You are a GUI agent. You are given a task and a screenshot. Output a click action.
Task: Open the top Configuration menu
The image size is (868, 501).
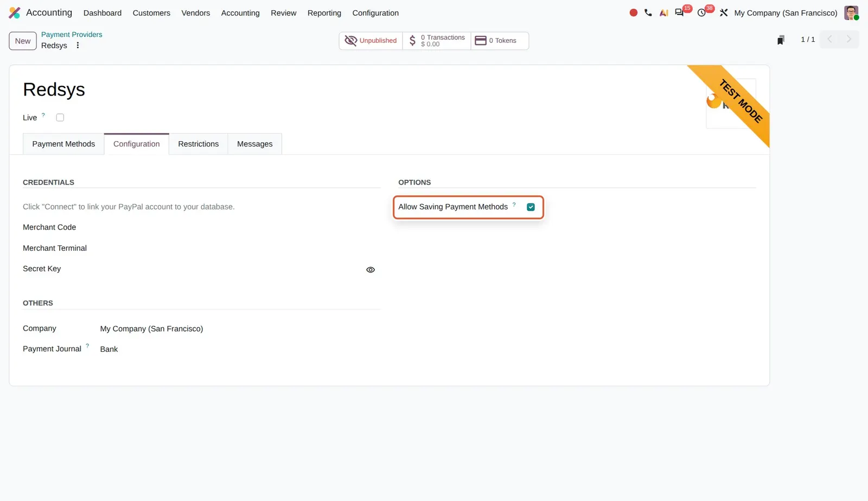coord(375,13)
